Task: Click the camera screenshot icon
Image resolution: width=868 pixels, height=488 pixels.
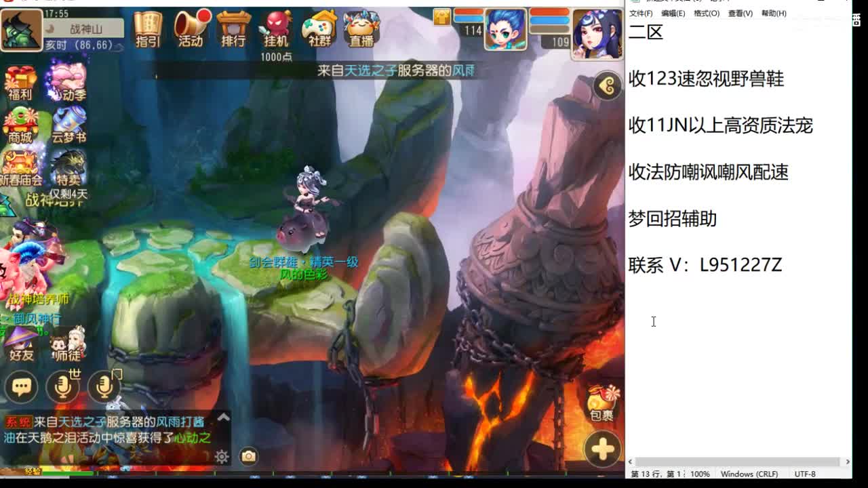Action: (249, 456)
